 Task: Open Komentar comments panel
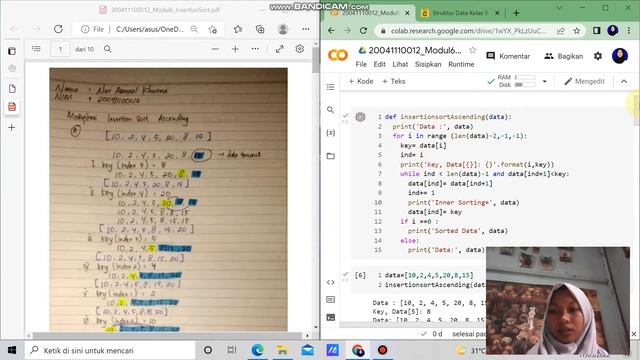click(x=508, y=56)
